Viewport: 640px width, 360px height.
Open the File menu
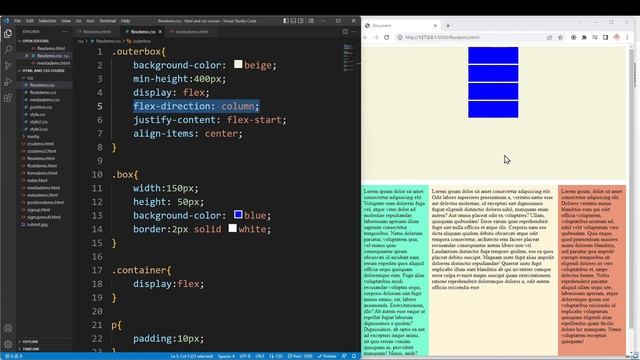pyautogui.click(x=18, y=21)
